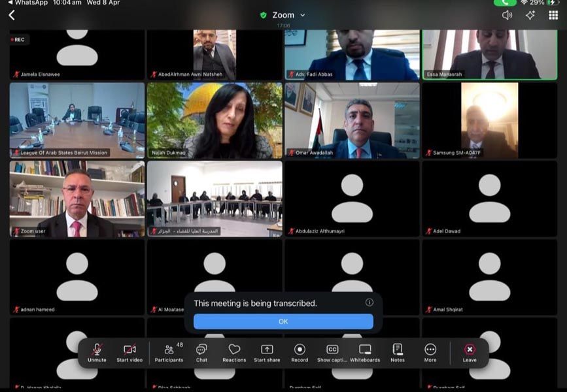This screenshot has width=567, height=392.
Task: Open the gallery view grid icon
Action: click(553, 15)
